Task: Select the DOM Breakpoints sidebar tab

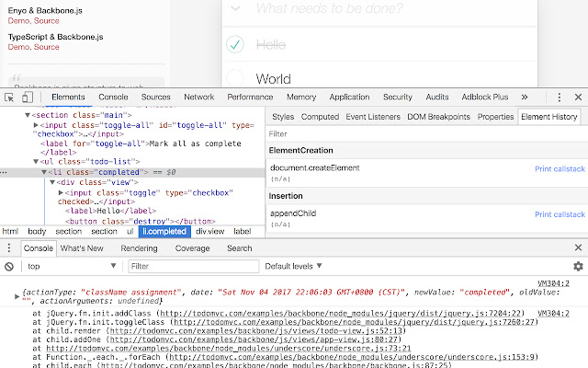Action: (x=438, y=117)
